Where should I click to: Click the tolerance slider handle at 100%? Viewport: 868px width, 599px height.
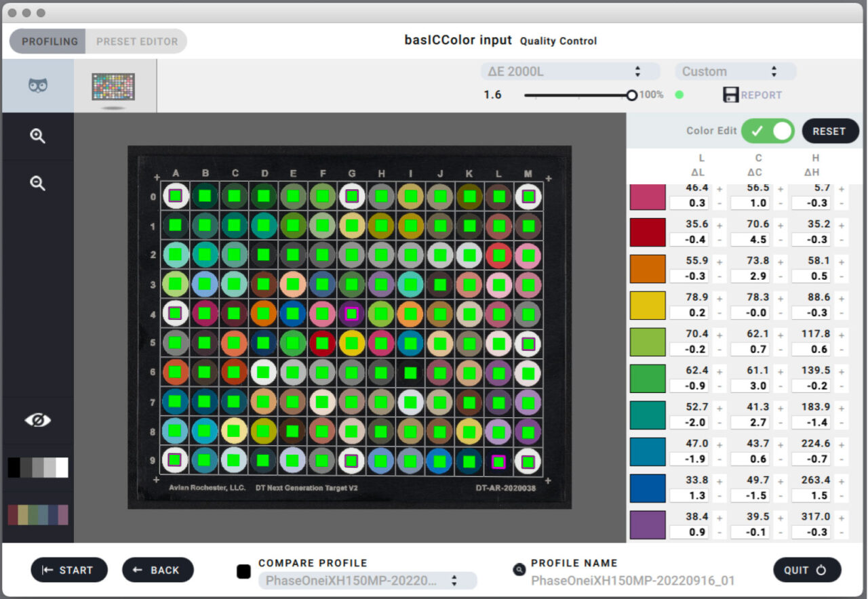632,96
